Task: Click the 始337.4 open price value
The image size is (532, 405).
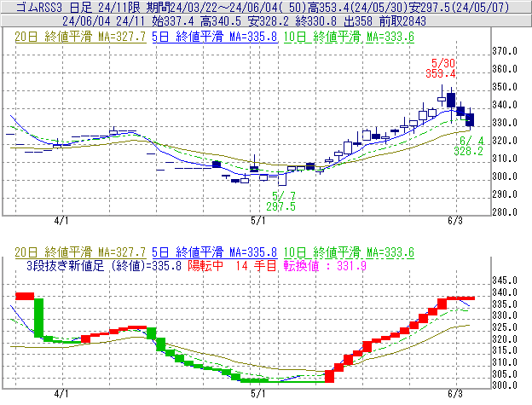Action: [x=173, y=21]
